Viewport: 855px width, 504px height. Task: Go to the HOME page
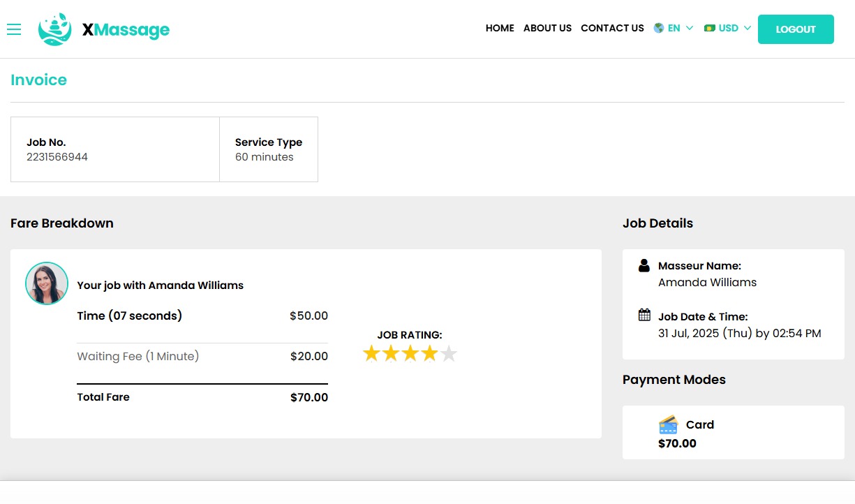pyautogui.click(x=500, y=29)
